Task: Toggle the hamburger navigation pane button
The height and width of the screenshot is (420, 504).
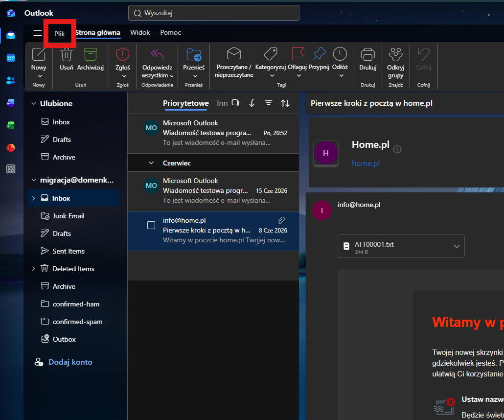Action: 38,33
